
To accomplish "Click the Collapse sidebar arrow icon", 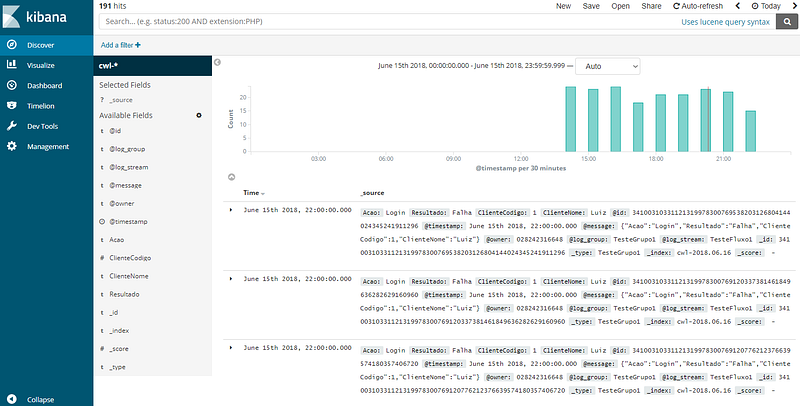I will (x=12, y=399).
